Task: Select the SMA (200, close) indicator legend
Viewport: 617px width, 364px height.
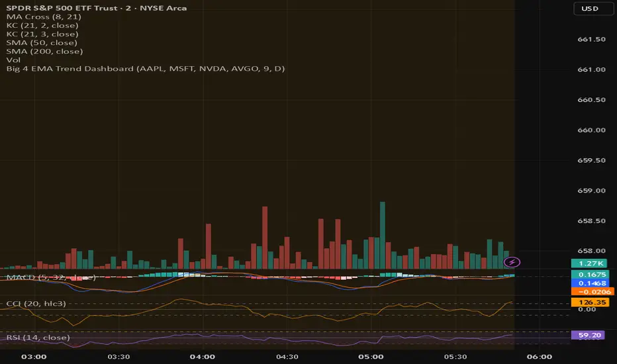Action: 44,51
